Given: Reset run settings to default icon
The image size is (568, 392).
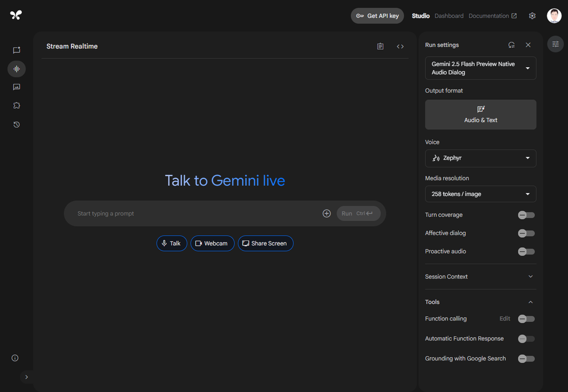Looking at the screenshot, I should [x=511, y=45].
